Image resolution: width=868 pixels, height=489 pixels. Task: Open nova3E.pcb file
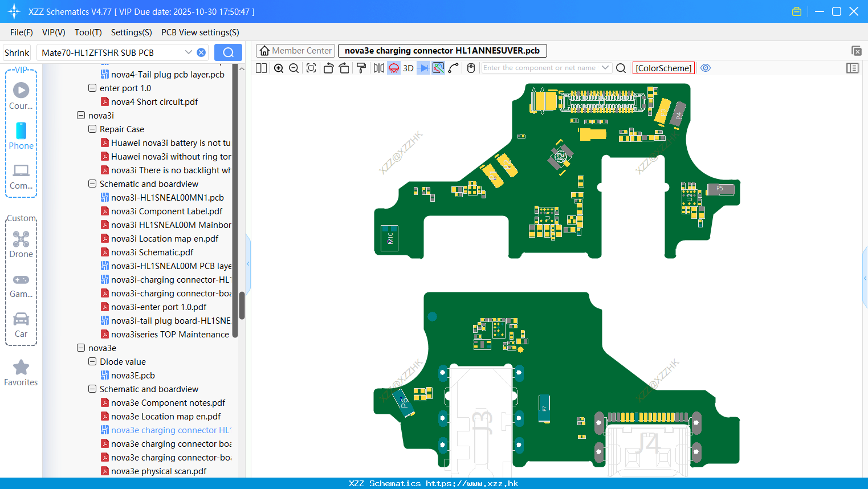point(133,376)
